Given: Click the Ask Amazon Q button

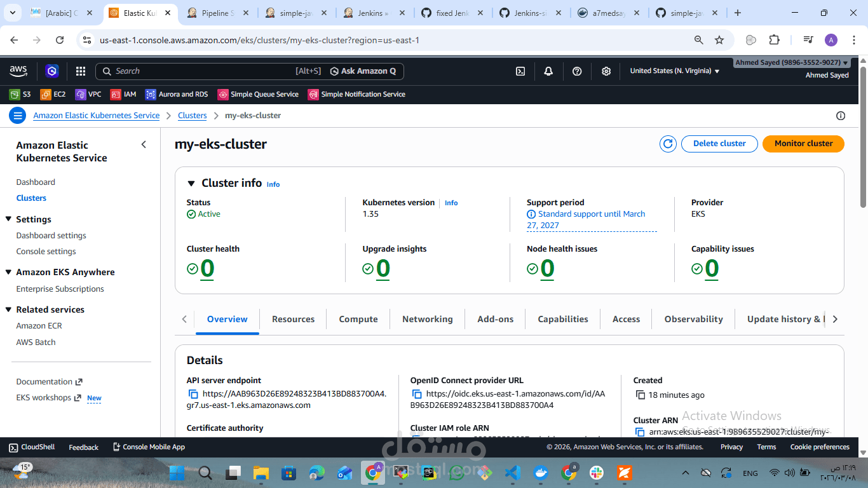Looking at the screenshot, I should point(363,71).
